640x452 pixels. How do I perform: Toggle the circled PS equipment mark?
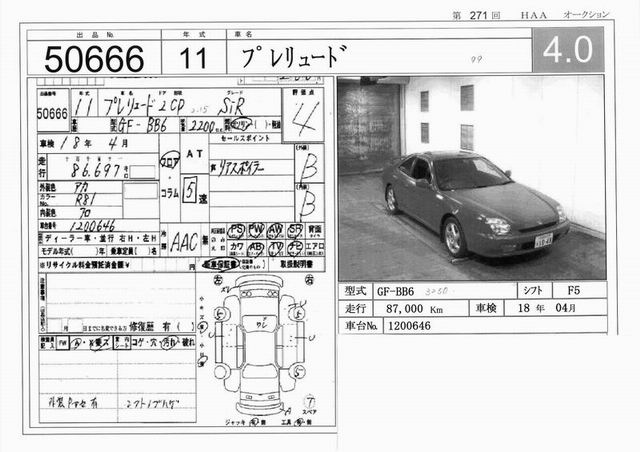[x=236, y=230]
